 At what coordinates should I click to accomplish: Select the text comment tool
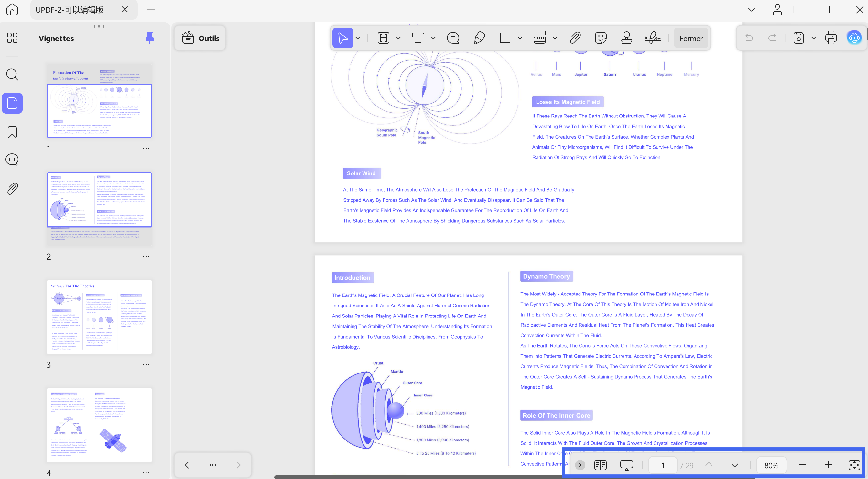tap(418, 38)
